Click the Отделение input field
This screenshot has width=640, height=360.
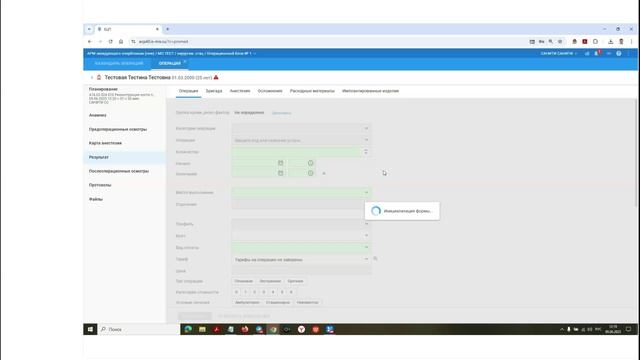point(301,204)
